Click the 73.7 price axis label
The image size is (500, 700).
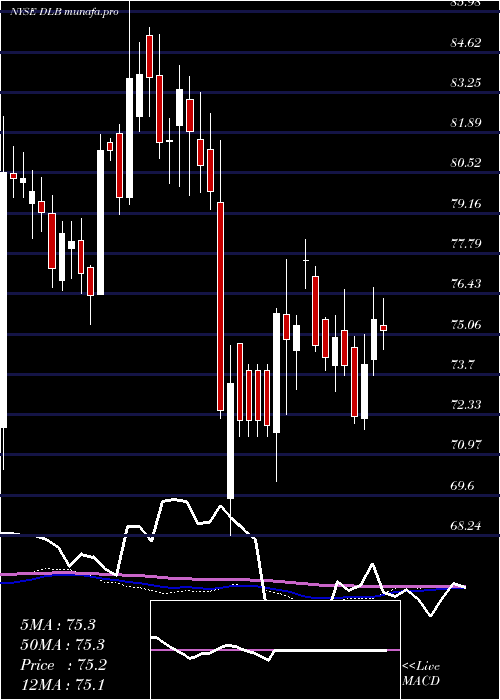[x=463, y=365]
